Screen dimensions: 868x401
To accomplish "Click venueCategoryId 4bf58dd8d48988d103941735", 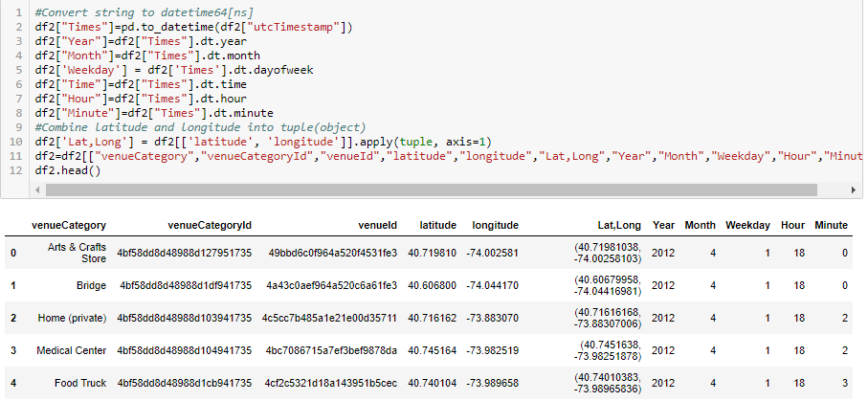I will [185, 319].
